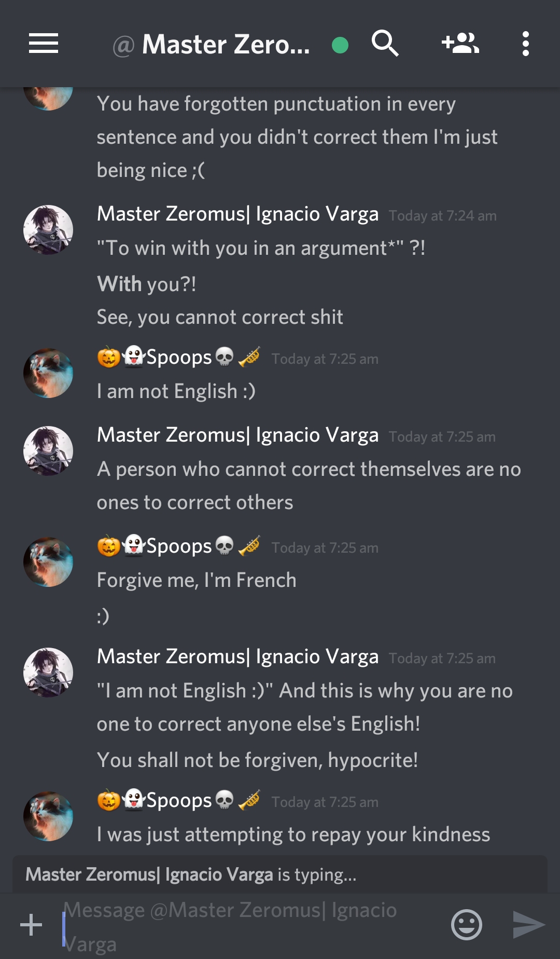Select message "See, you cannot correct shit"
560x959 pixels.
(220, 317)
